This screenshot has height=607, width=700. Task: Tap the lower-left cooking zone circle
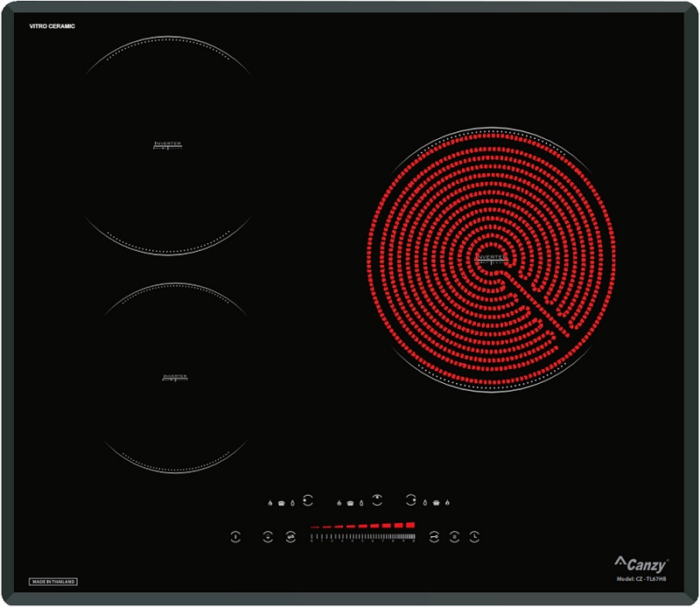pos(175,378)
